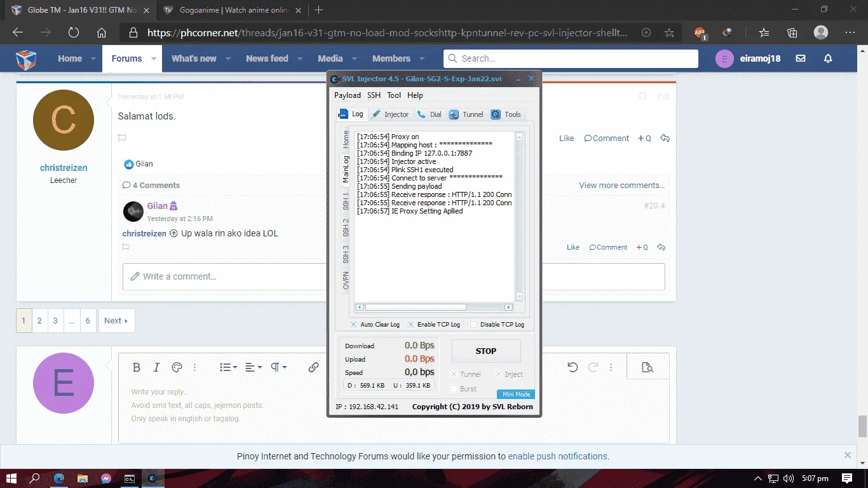
Task: Open the text alignment dropdown in editor
Action: (x=254, y=367)
